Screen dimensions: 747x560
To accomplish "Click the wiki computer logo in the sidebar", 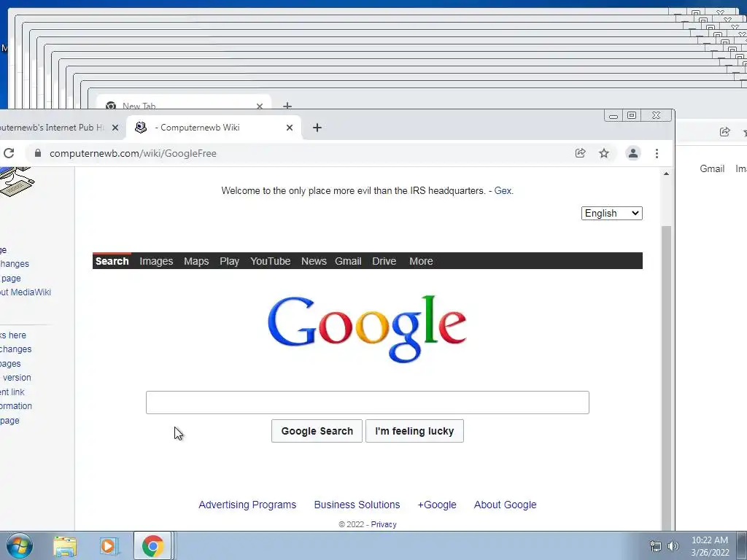I will 16,181.
